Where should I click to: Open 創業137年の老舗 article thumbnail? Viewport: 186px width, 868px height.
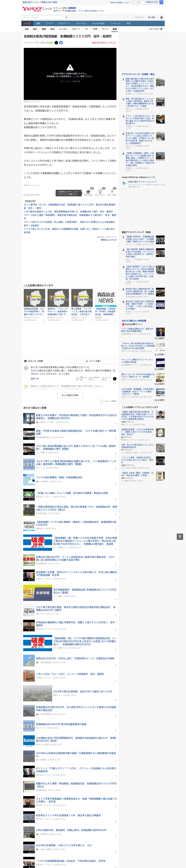[x=29, y=419]
